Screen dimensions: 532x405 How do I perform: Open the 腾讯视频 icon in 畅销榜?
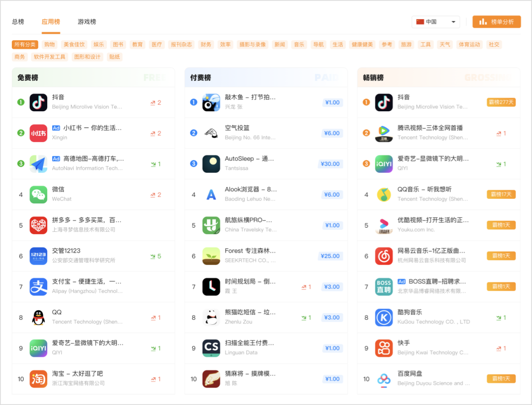point(384,133)
